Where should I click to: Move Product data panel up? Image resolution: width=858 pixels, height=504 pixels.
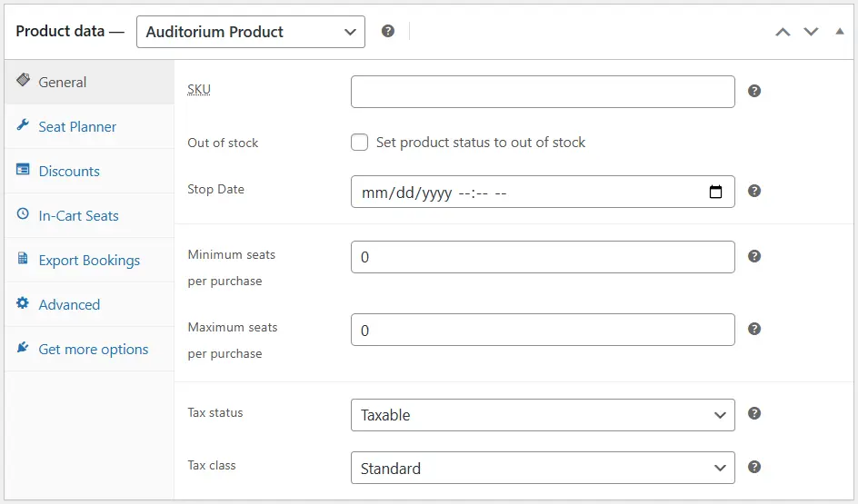pyautogui.click(x=783, y=32)
